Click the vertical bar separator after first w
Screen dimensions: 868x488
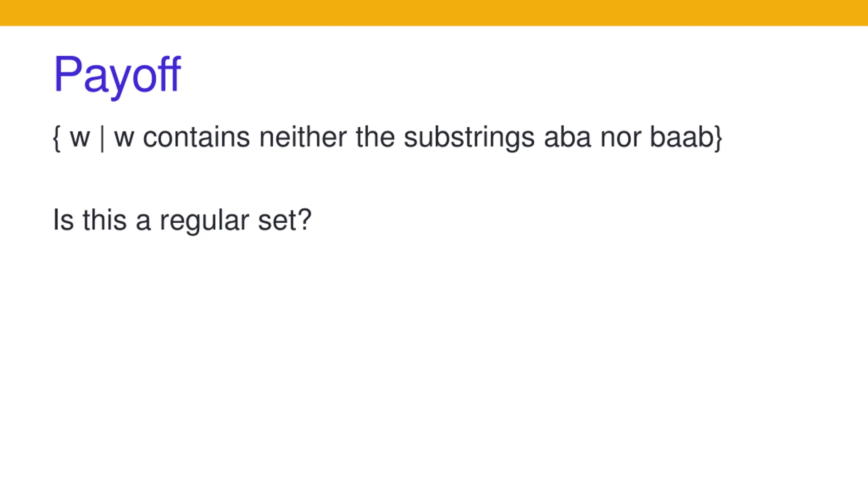point(102,139)
